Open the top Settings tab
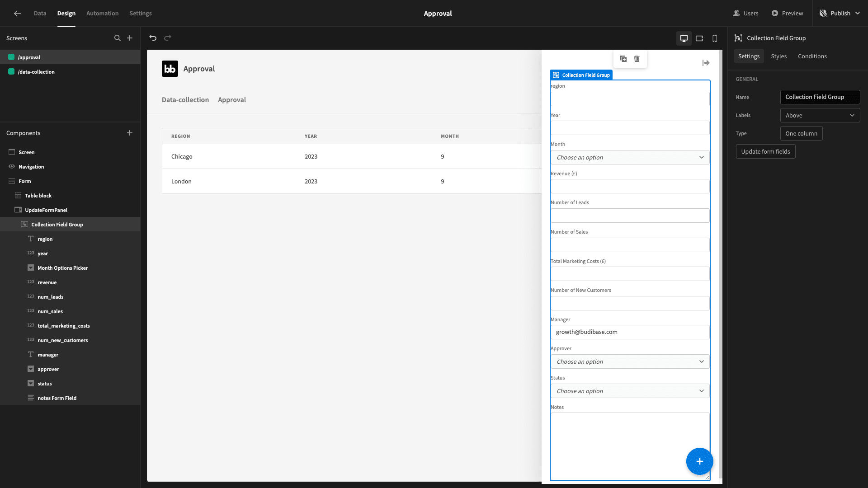 pos(141,14)
